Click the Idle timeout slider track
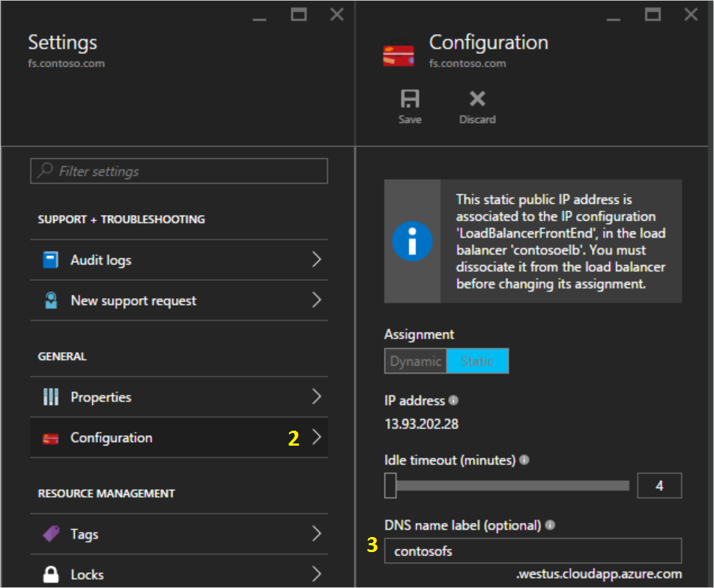Image resolution: width=714 pixels, height=588 pixels. pos(512,485)
